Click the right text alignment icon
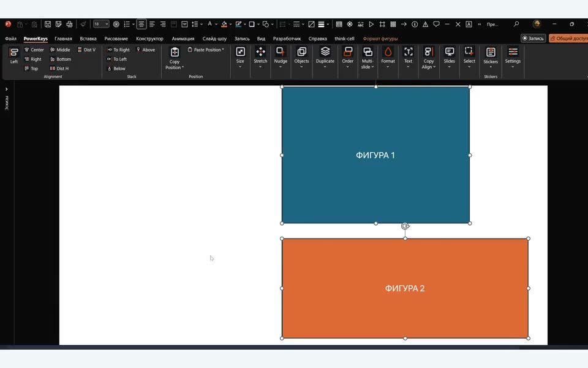588x368 pixels. (x=163, y=25)
